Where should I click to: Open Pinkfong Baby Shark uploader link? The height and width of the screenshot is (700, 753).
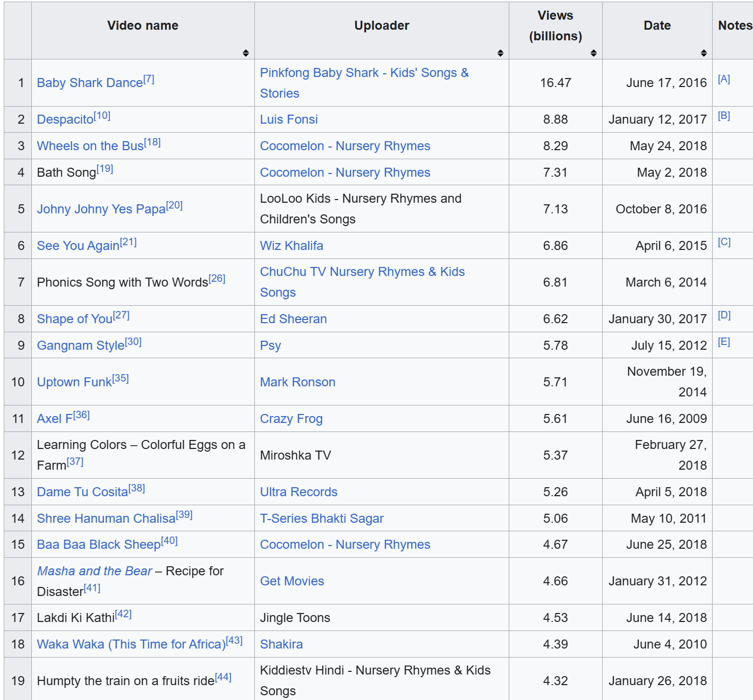click(364, 83)
